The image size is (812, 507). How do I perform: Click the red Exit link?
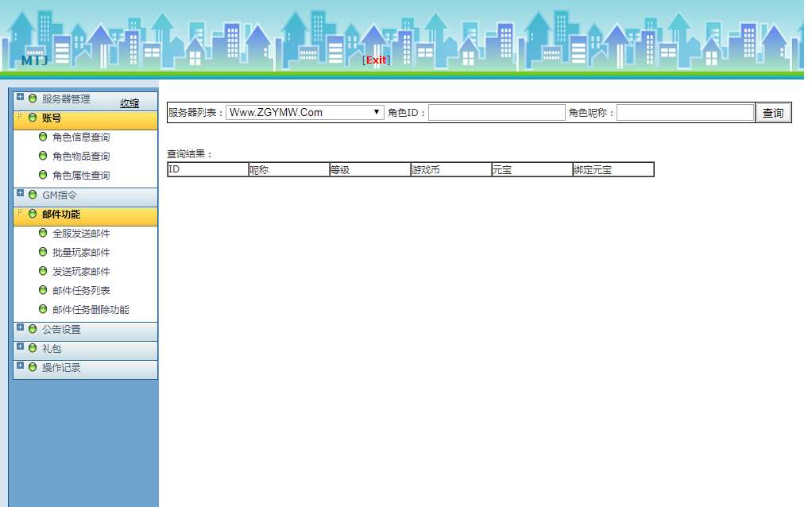(376, 60)
